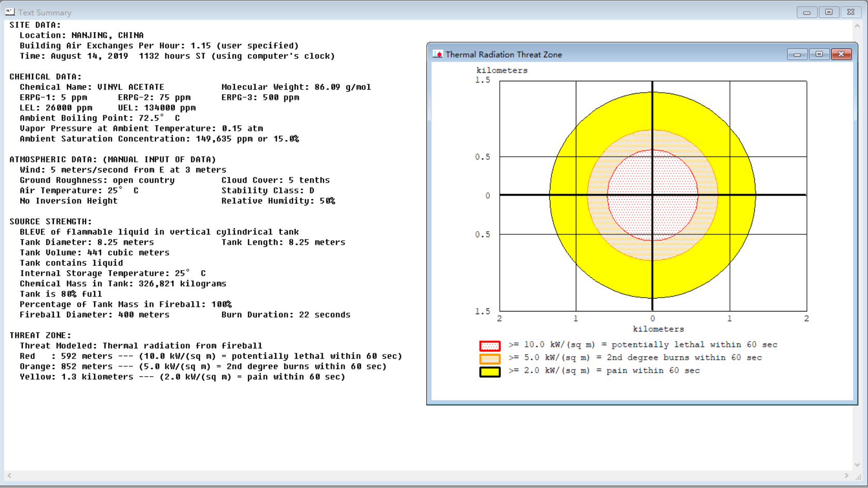Maximize the Text Summary window

pos(829,12)
